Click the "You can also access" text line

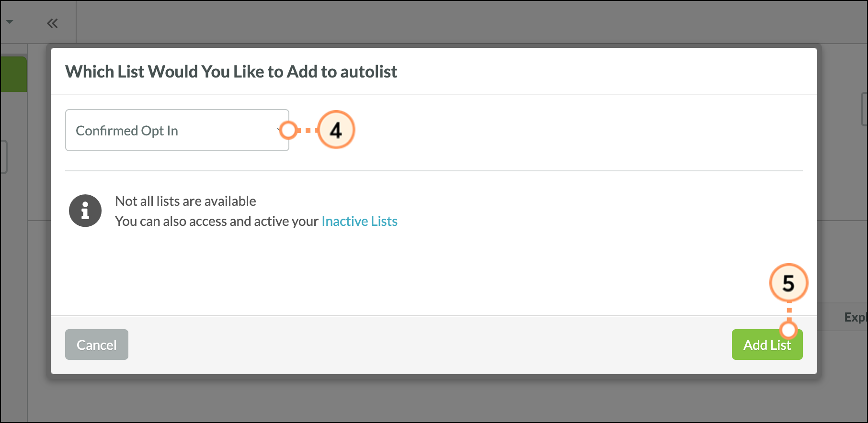pos(217,221)
